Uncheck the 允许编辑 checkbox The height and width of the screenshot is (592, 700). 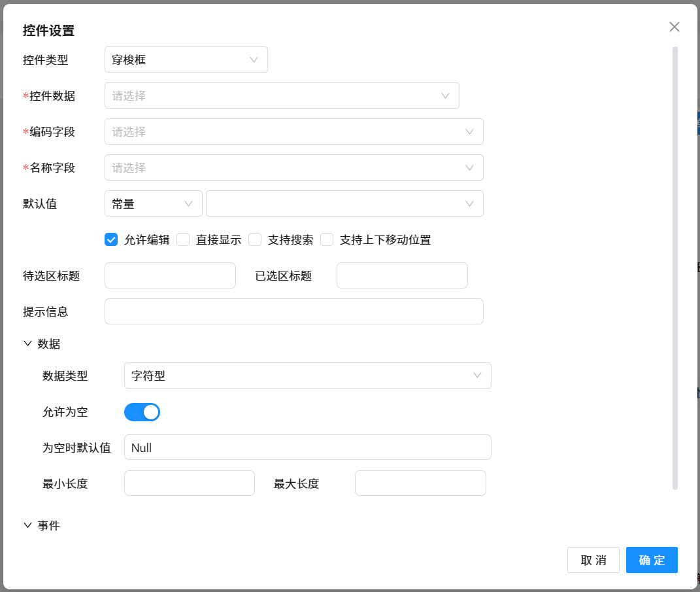pyautogui.click(x=111, y=240)
